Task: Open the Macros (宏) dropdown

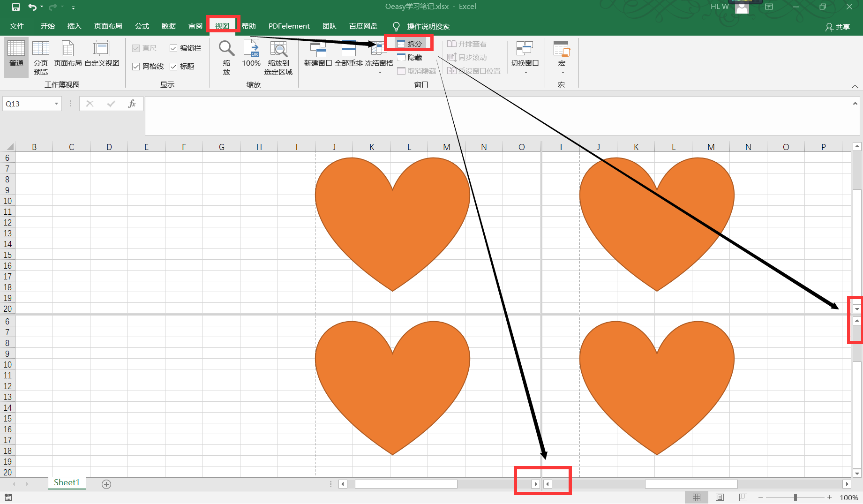Action: (x=562, y=58)
